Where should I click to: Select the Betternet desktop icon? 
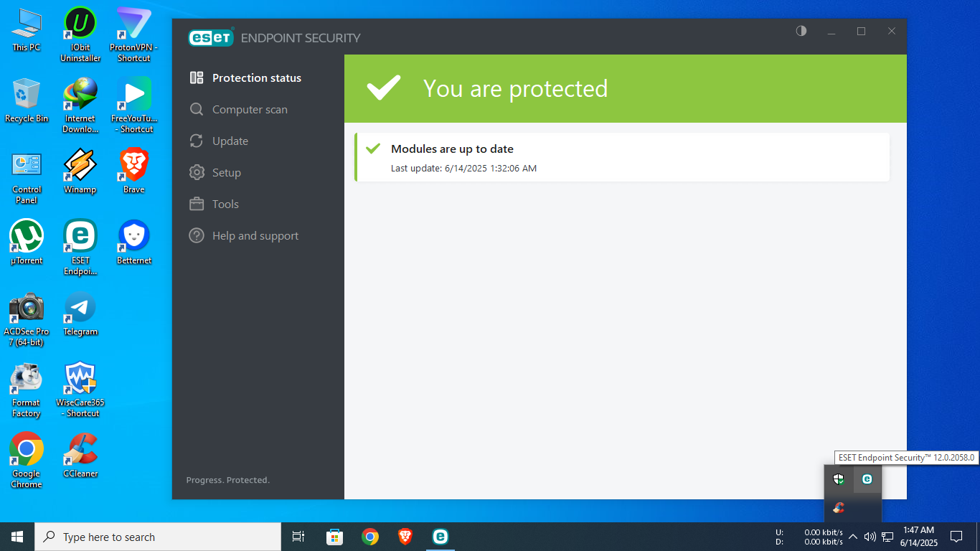(134, 242)
